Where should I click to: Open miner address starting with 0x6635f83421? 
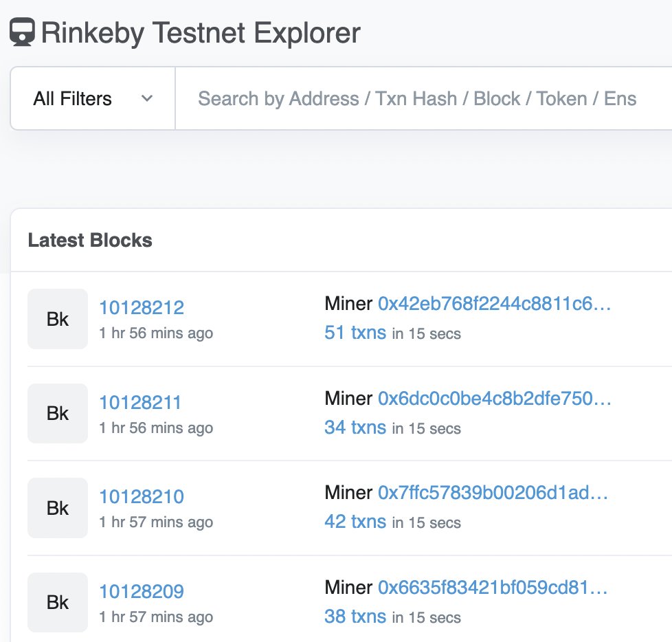[x=494, y=587]
